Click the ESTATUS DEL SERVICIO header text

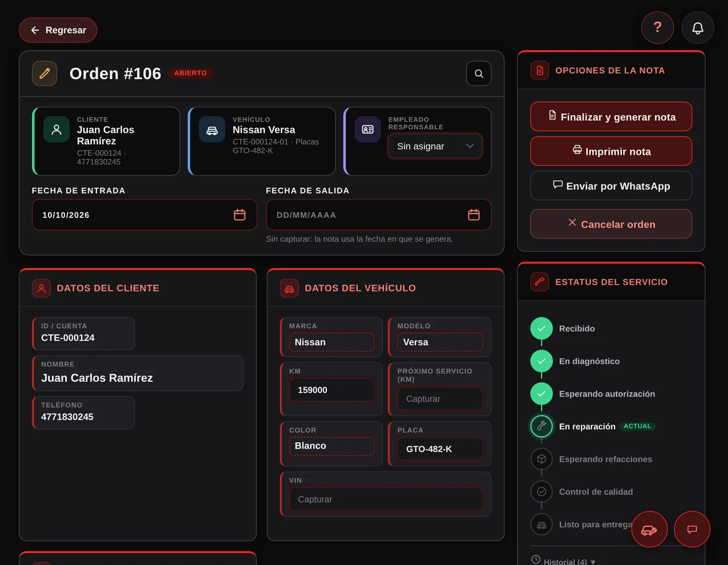tap(612, 282)
